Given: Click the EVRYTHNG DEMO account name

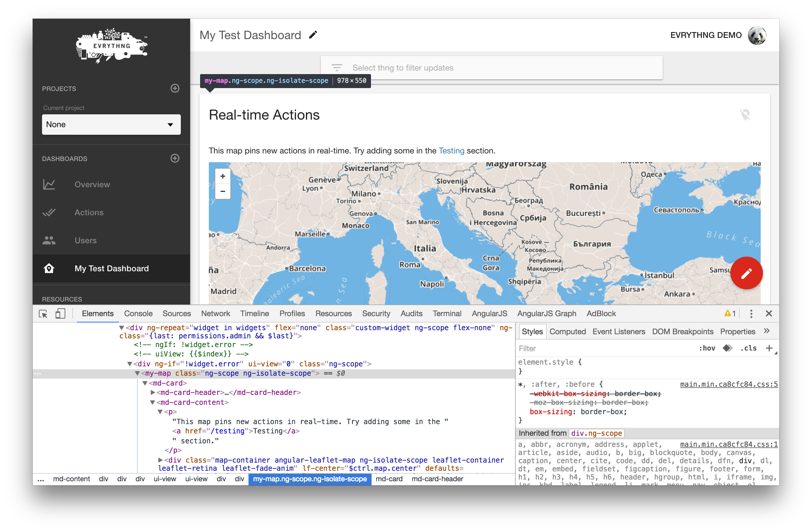Looking at the screenshot, I should (705, 35).
